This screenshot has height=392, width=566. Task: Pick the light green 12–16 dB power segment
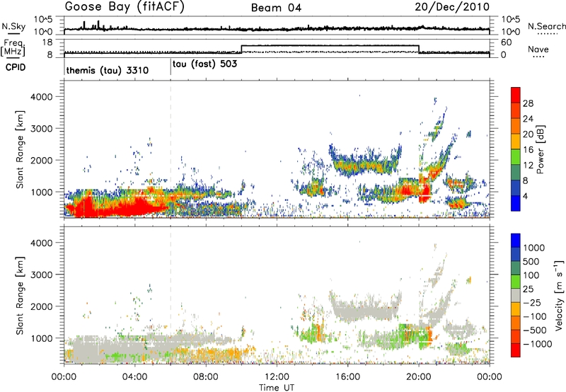[x=516, y=157]
